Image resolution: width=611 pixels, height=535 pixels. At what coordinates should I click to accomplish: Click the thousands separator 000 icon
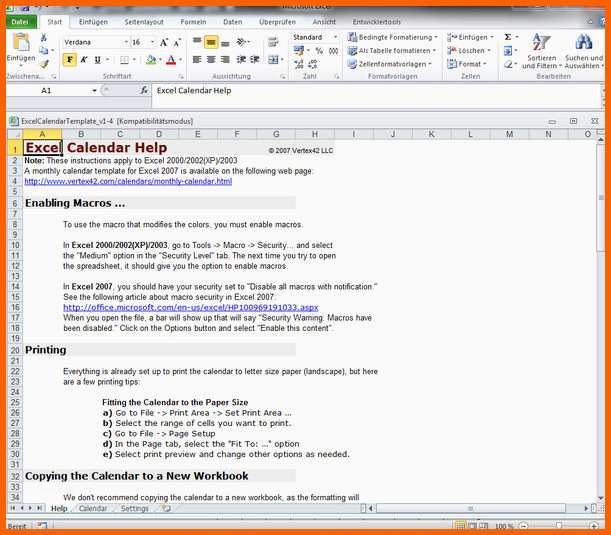point(334,51)
